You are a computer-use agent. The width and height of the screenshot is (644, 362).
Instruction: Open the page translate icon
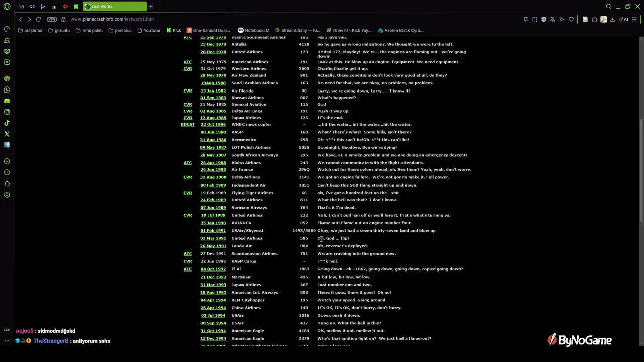click(553, 19)
